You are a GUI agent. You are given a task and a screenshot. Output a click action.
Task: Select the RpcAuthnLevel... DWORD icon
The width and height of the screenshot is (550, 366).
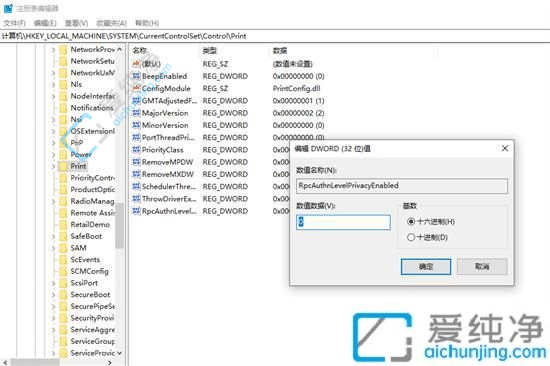coord(136,211)
